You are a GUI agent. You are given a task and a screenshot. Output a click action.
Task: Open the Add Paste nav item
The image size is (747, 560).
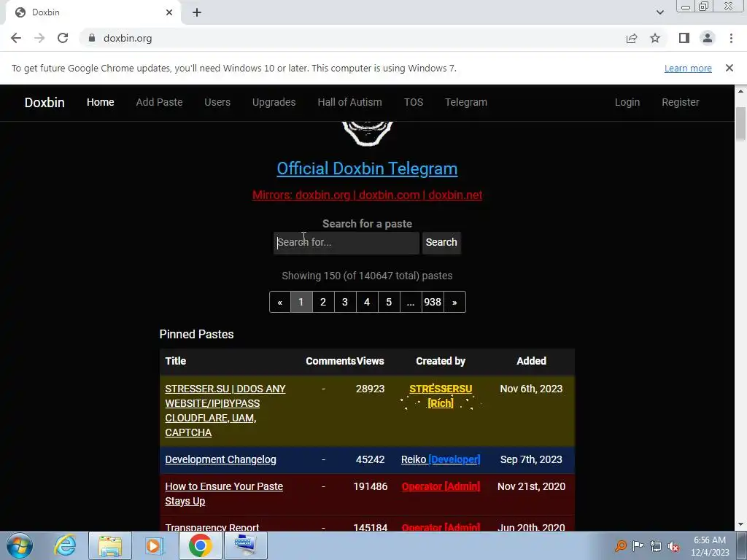pyautogui.click(x=159, y=102)
